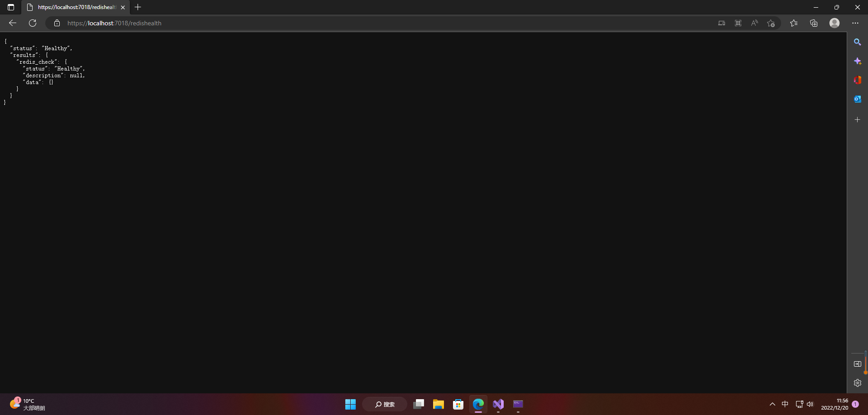Open sidebar customization settings gear
This screenshot has width=868, height=415.
tap(858, 383)
